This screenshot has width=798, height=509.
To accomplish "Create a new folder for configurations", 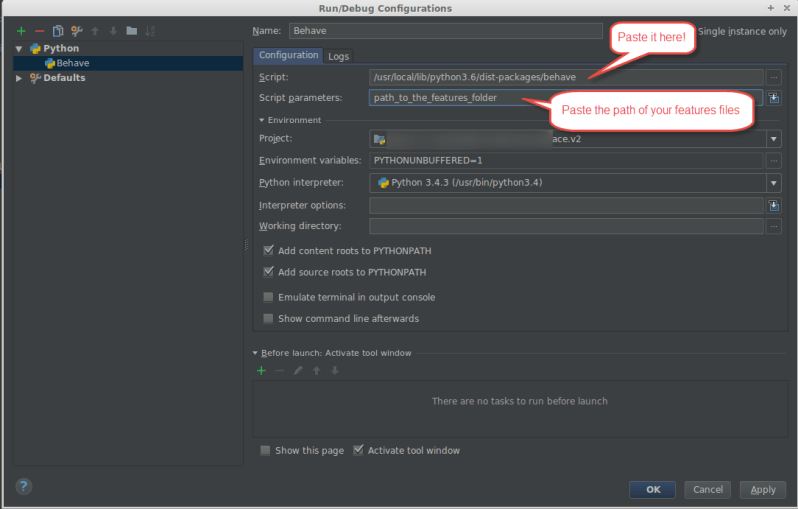I will (132, 31).
